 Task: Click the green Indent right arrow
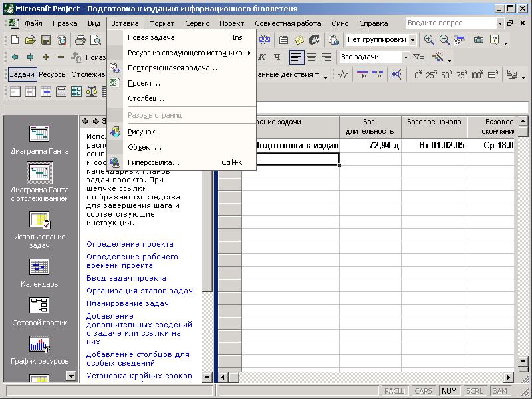pyautogui.click(x=30, y=57)
